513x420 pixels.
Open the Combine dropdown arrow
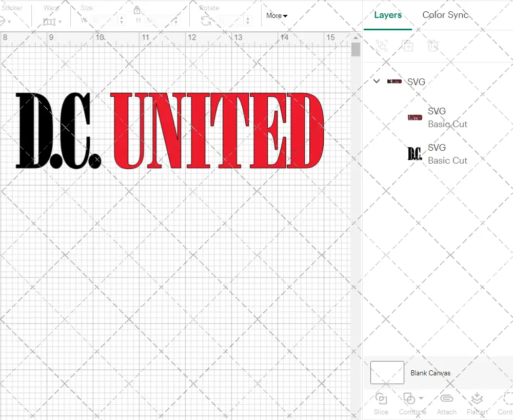(x=421, y=398)
